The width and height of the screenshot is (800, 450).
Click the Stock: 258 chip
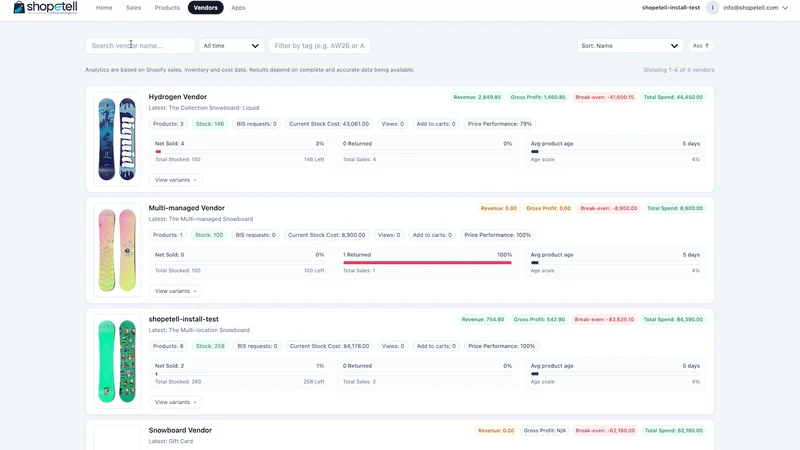pyautogui.click(x=210, y=346)
